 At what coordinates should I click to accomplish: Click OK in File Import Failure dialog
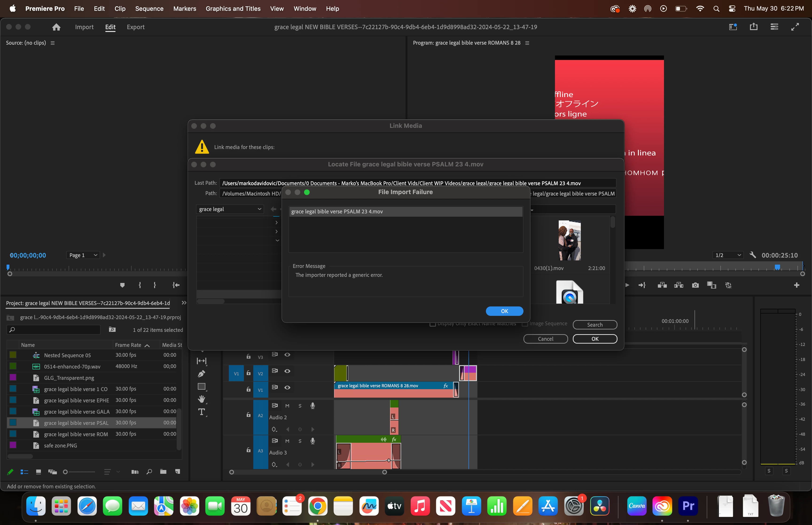coord(504,311)
